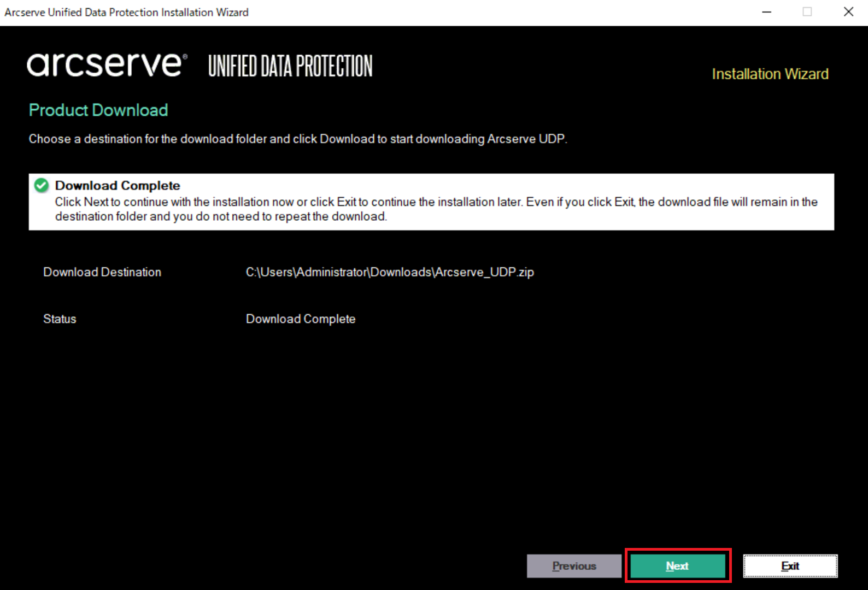Click the arcserve logo
Viewport: 868px width, 590px height.
point(107,64)
